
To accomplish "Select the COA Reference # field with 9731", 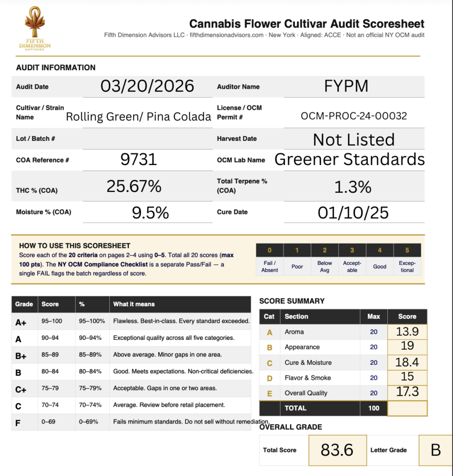I will click(x=139, y=160).
